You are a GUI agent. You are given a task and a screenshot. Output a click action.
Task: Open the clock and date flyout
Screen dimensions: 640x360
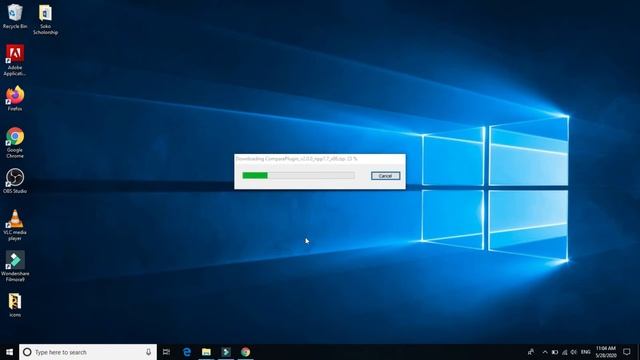coord(606,352)
